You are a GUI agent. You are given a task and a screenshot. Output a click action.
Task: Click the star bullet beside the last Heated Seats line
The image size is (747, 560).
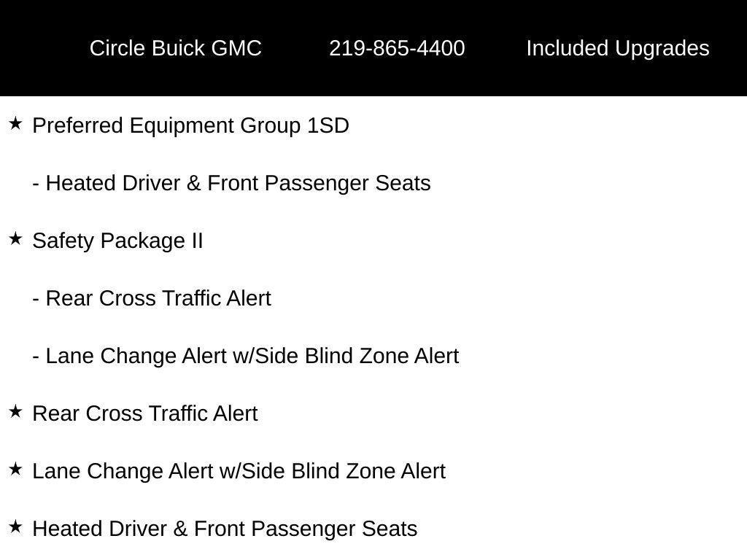click(x=15, y=527)
